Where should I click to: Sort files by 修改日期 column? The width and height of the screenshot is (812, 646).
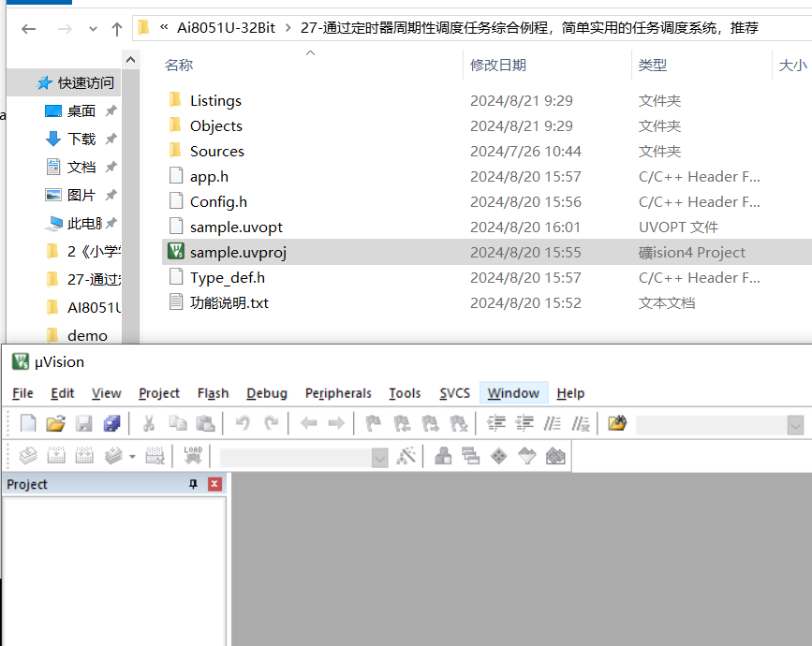497,66
